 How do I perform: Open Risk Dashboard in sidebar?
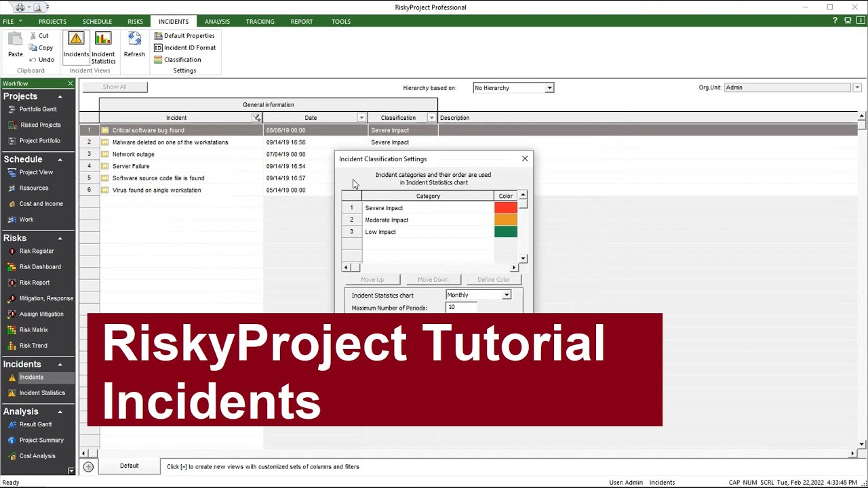click(x=40, y=267)
